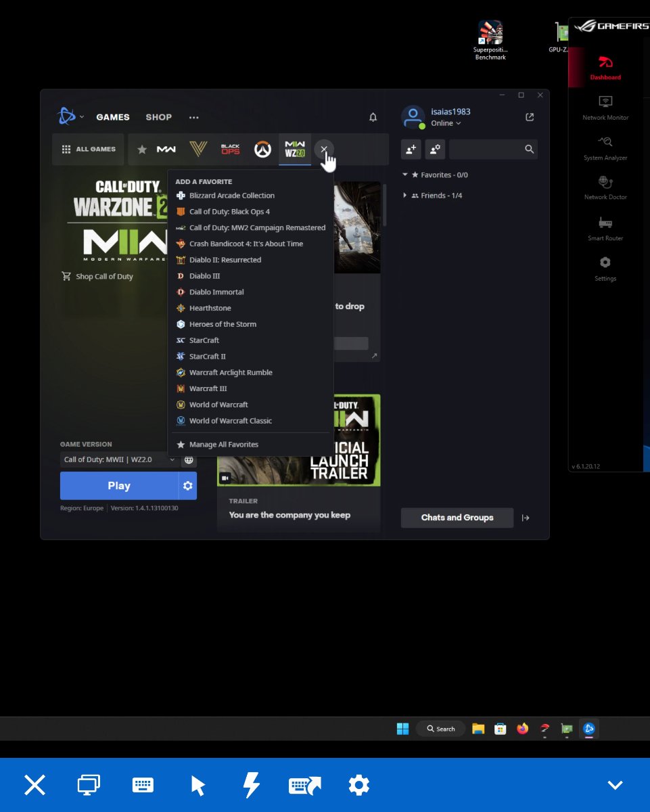Click the favorites star icon in game bar
The width and height of the screenshot is (650, 812).
(x=142, y=150)
